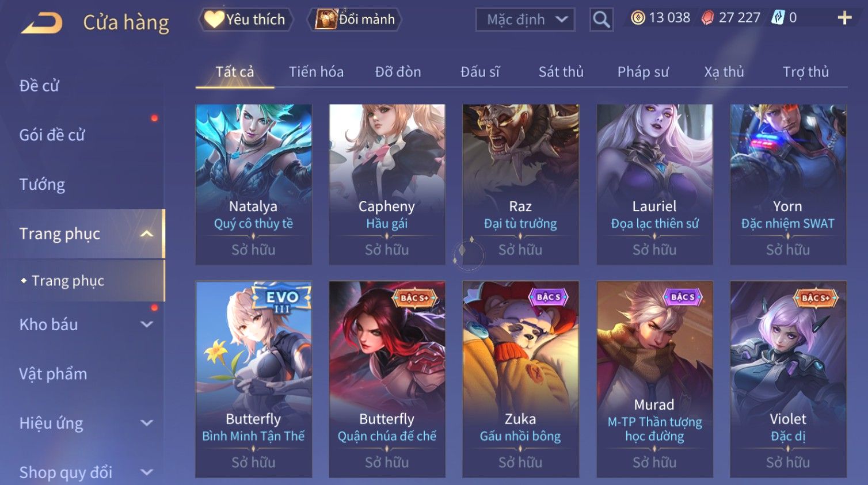Open Gói đề cử sidebar entry

tap(52, 135)
